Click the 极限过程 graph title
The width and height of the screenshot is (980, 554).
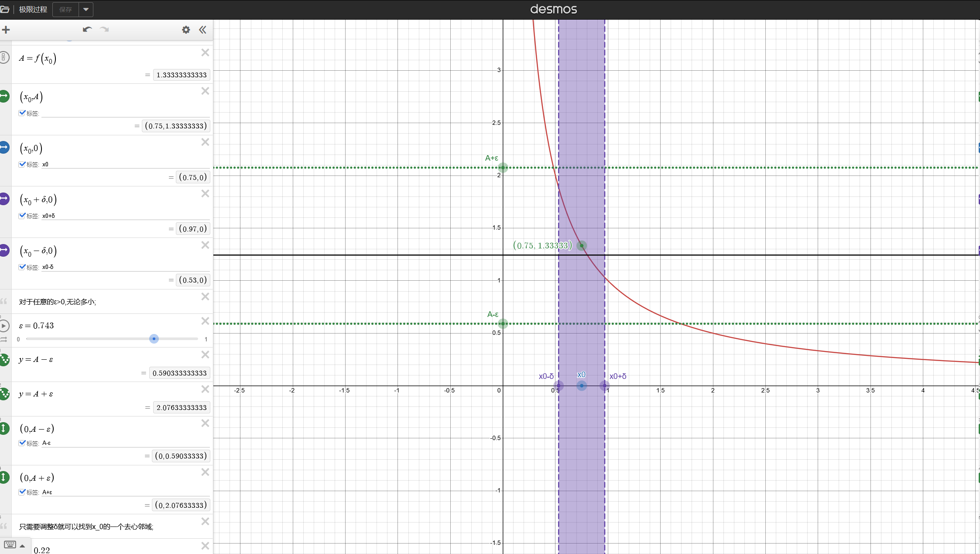click(33, 9)
